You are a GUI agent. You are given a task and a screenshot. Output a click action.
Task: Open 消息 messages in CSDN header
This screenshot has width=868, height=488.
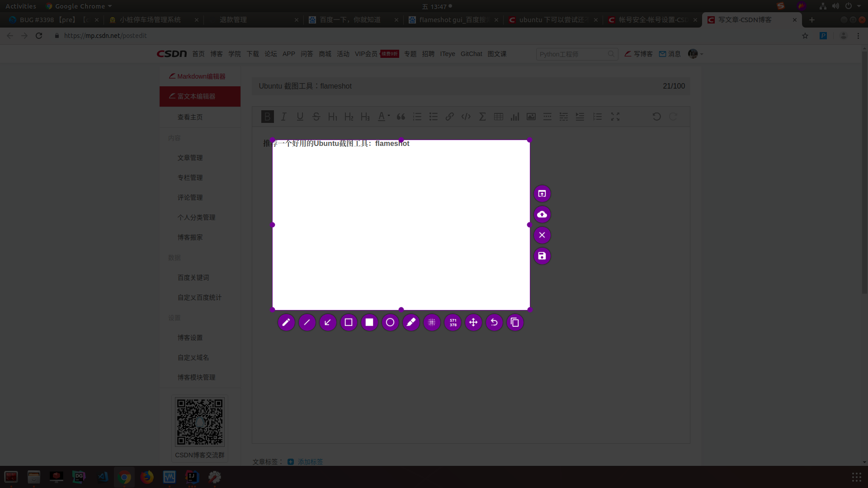pyautogui.click(x=670, y=54)
